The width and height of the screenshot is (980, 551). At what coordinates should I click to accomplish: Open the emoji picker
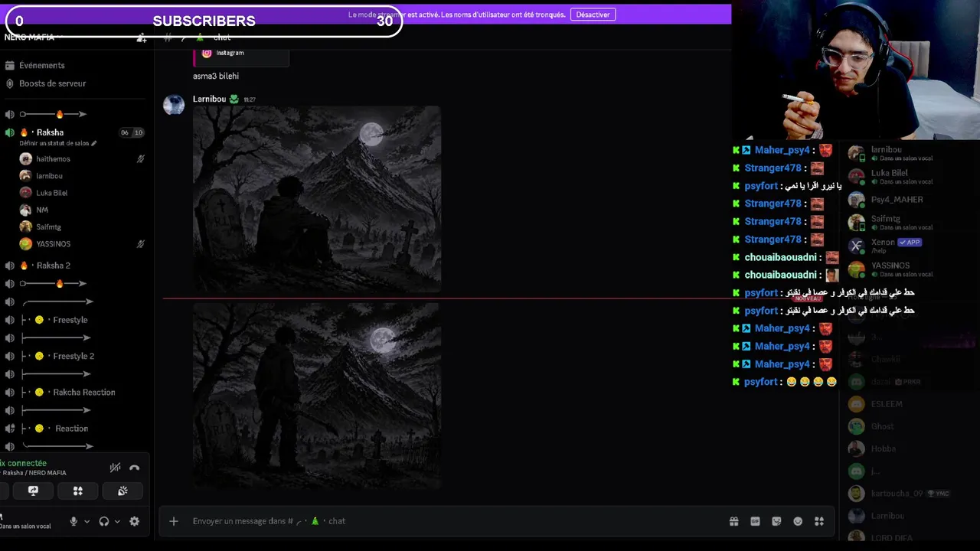798,521
